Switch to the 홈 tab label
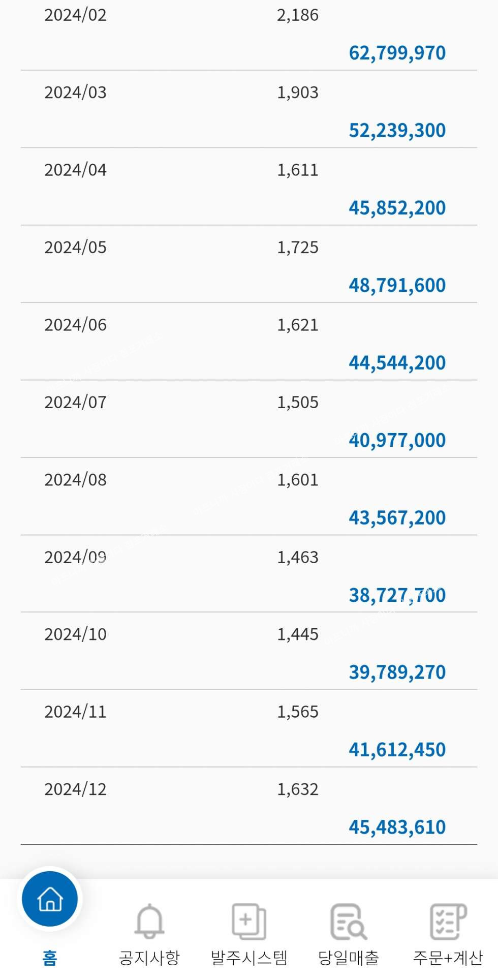The width and height of the screenshot is (498, 980). coord(50,958)
